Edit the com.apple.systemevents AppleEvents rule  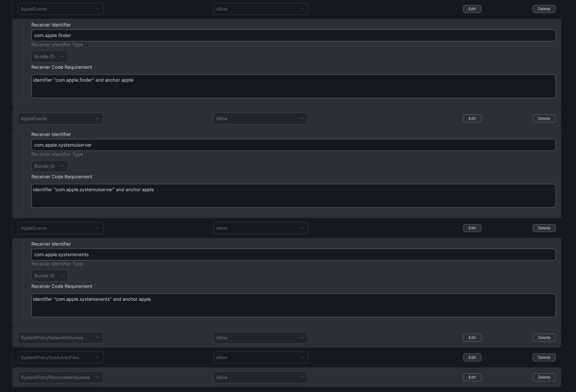click(x=472, y=228)
